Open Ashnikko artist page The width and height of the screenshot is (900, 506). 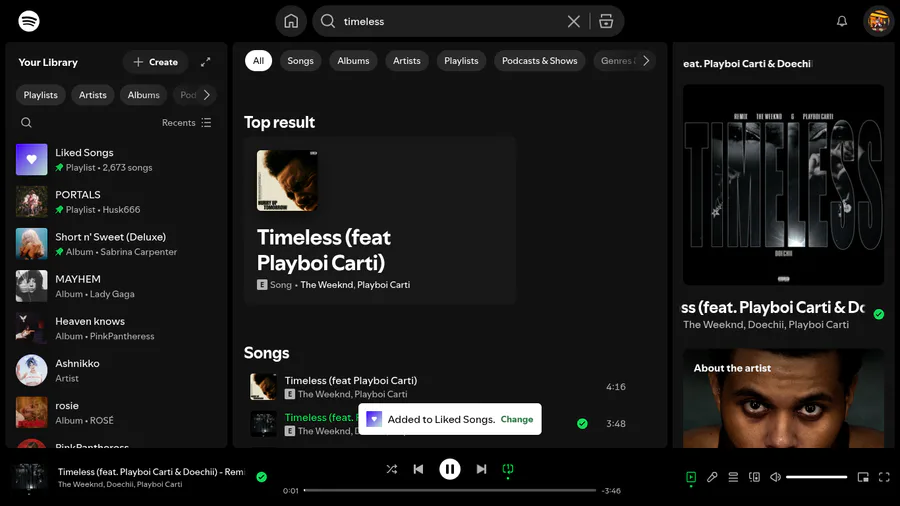click(115, 370)
